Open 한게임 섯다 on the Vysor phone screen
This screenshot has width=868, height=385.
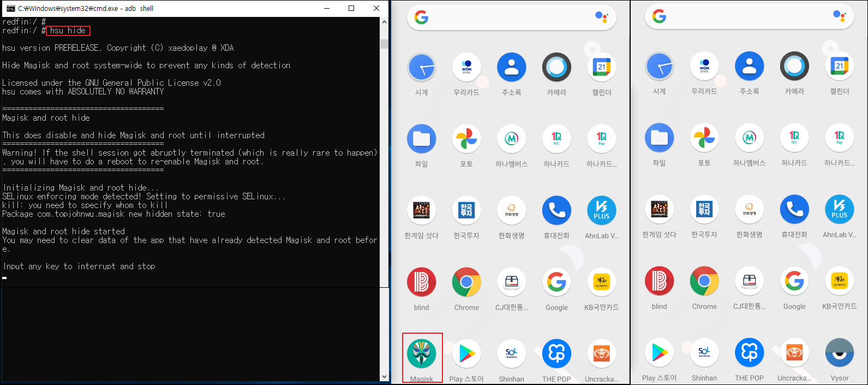pos(660,209)
